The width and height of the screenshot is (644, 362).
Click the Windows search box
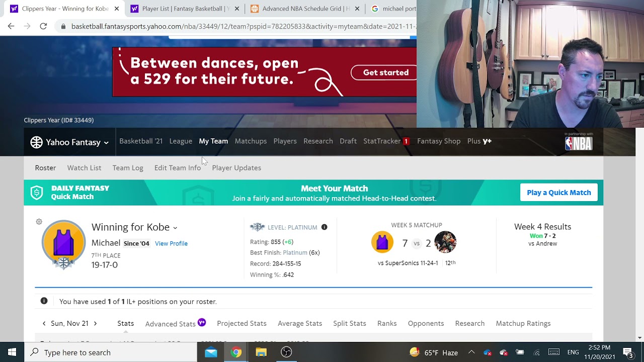click(111, 352)
